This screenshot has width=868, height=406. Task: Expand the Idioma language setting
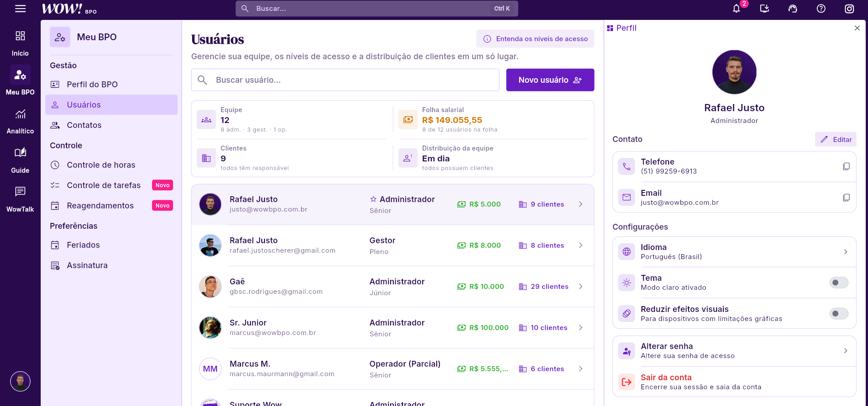[734, 252]
